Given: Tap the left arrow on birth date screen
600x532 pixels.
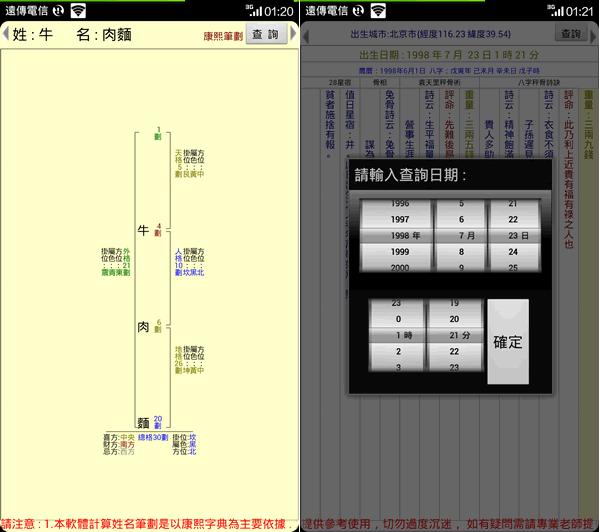Looking at the screenshot, I should (x=306, y=37).
